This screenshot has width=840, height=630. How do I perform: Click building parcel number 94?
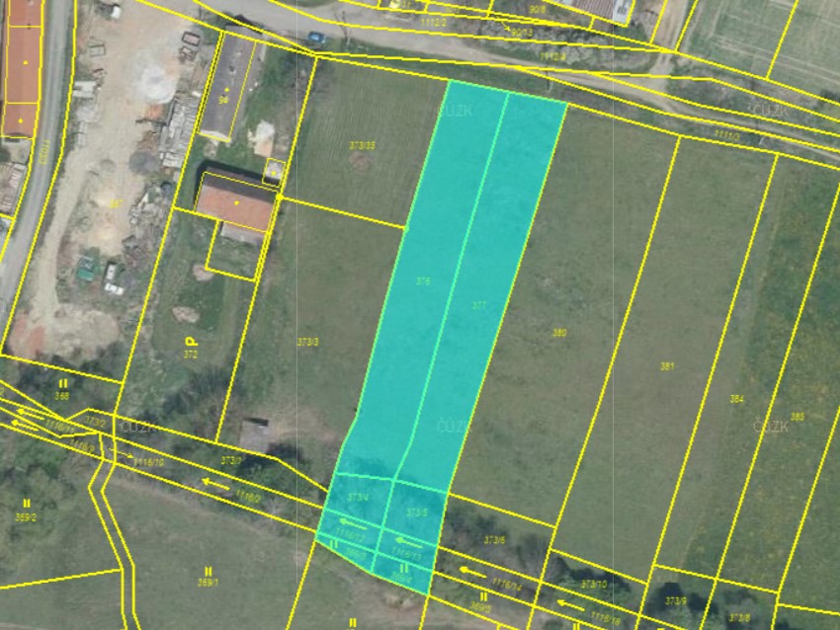click(223, 99)
